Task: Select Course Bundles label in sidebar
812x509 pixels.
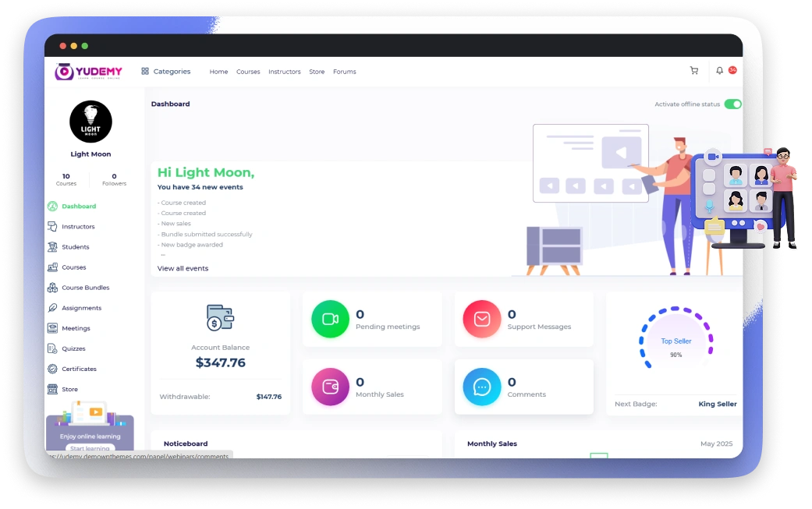Action: (86, 288)
